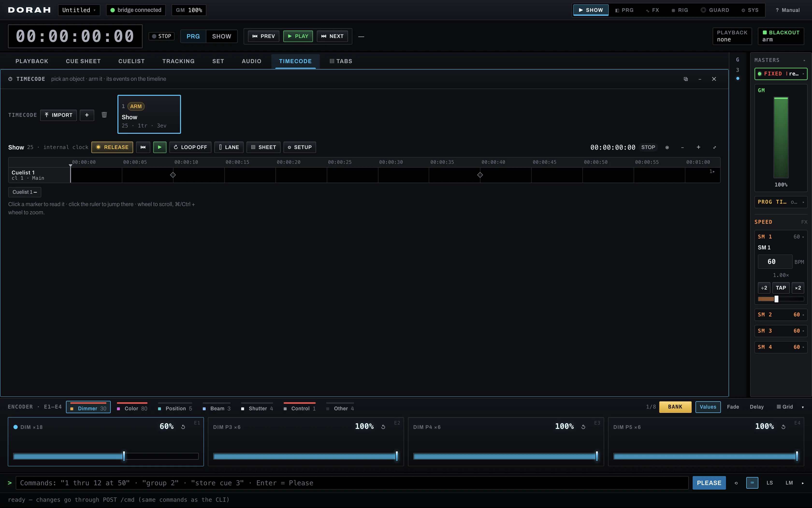Click the record/follow circle icon near timecode readout
The height and width of the screenshot is (508, 812).
pos(667,148)
